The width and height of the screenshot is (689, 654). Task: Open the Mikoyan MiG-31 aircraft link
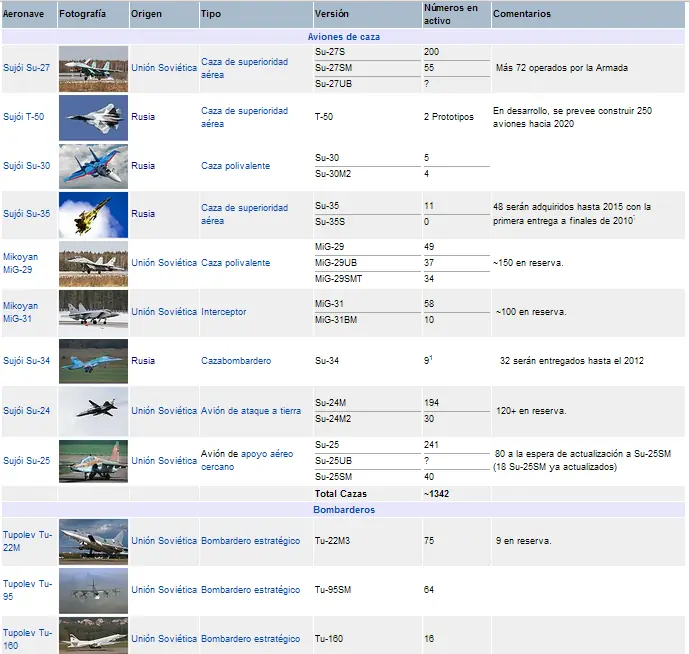point(20,312)
